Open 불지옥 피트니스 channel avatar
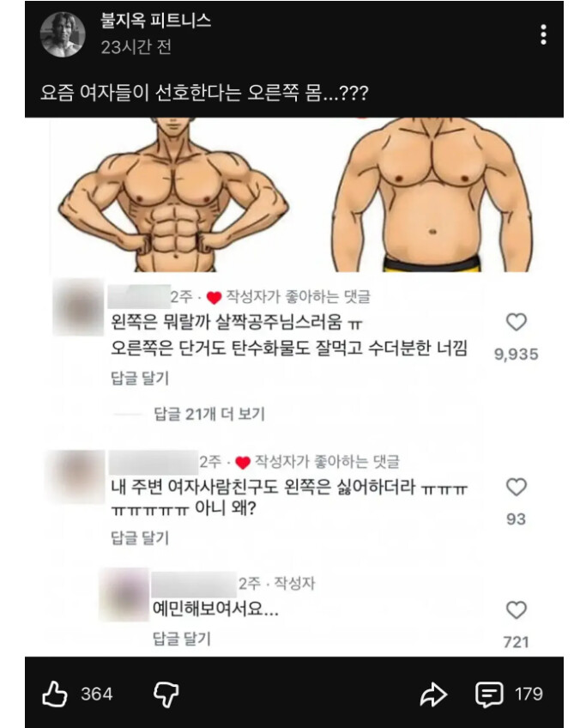Viewport: 574px width, 728px height. [x=63, y=34]
